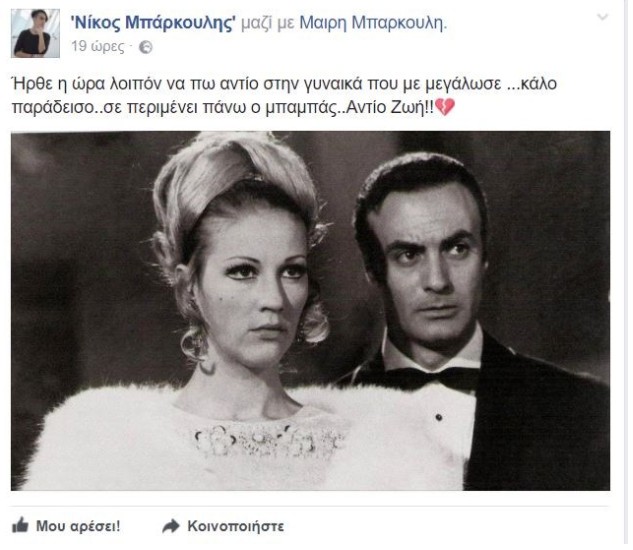Screen dimensions: 633x550
Task: Open tagged Μαιρη Μπαρκουλη profile
Action: [373, 23]
